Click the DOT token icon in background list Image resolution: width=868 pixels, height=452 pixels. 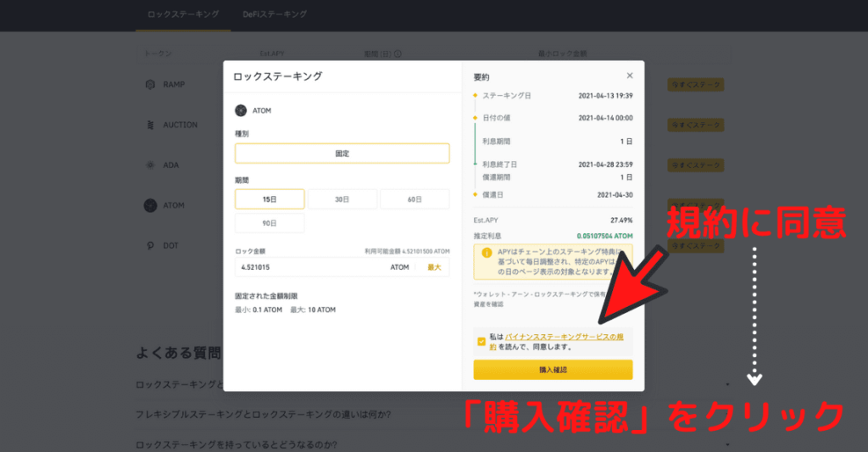pyautogui.click(x=150, y=246)
